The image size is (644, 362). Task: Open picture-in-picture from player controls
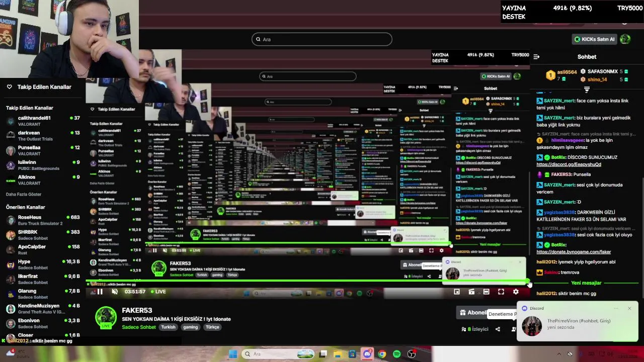(457, 292)
